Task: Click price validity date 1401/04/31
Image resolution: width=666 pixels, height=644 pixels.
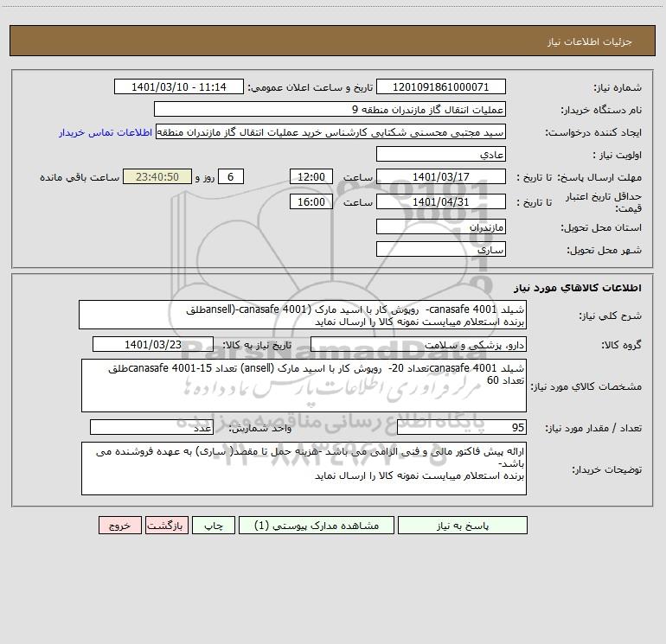Action: [441, 201]
